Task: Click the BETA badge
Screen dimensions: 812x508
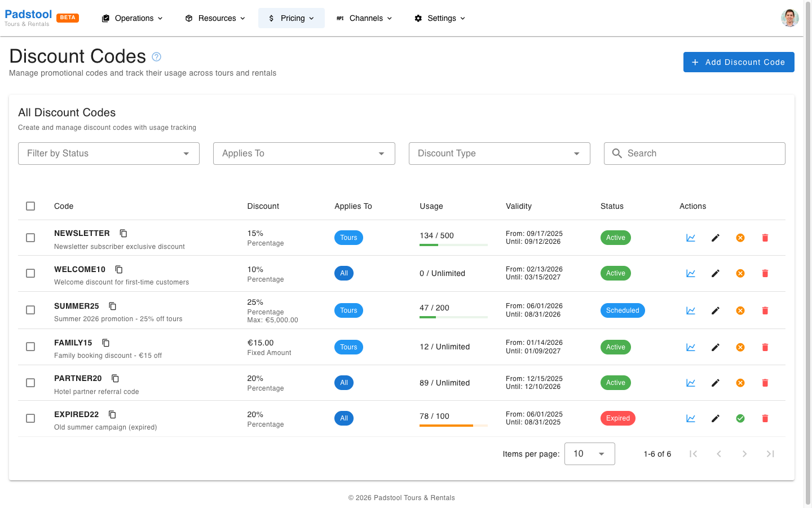Action: point(68,17)
